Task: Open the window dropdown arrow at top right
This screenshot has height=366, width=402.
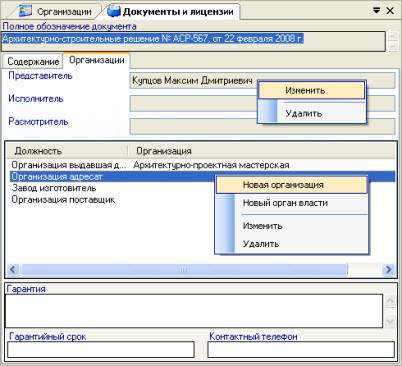Action: coord(376,11)
